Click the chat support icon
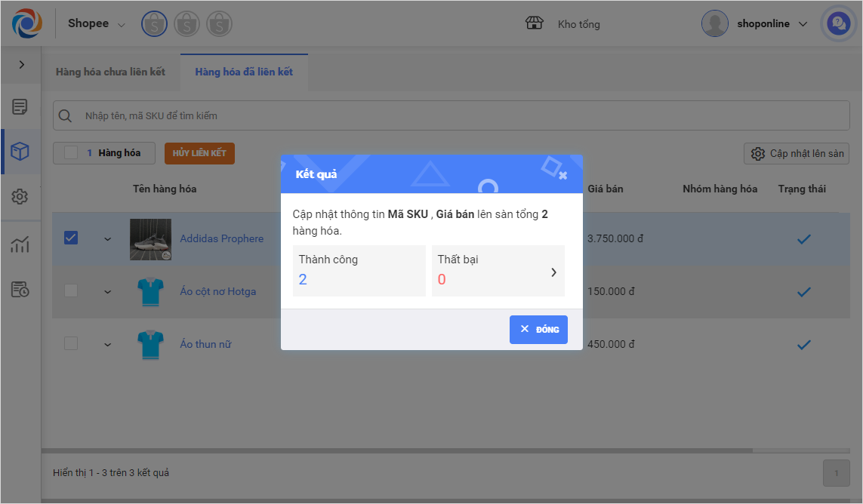Image resolution: width=863 pixels, height=504 pixels. 837,23
